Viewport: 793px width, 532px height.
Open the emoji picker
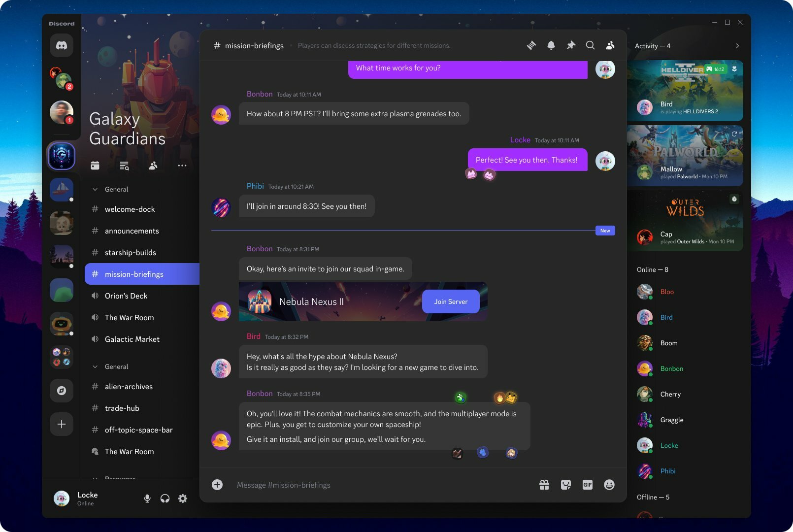tap(609, 485)
